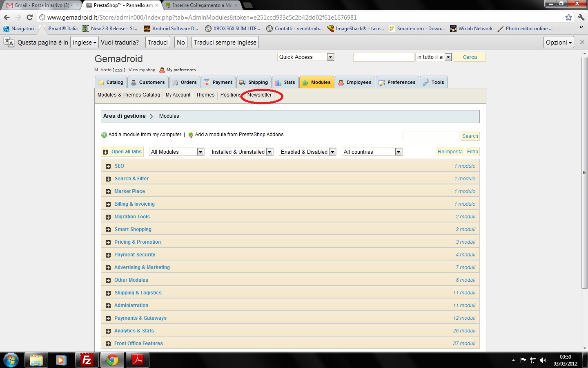Screen dimensions: 588x368
Task: Open Chrome wrench settings menu
Action: 581,18
